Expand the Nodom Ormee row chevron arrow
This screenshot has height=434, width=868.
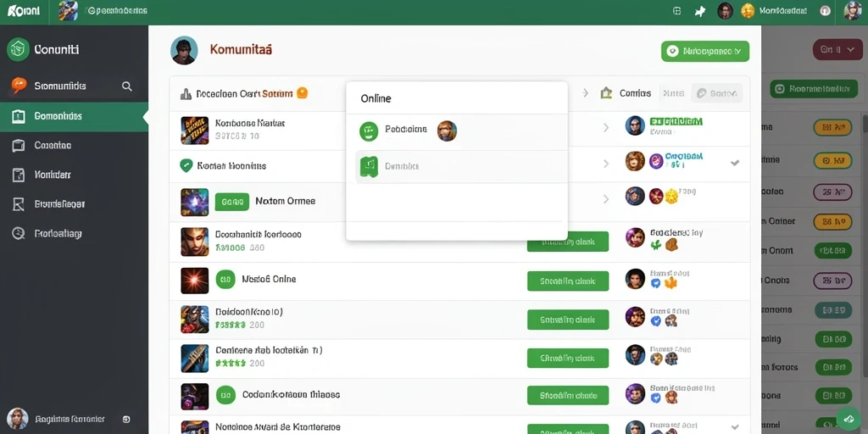coord(606,198)
